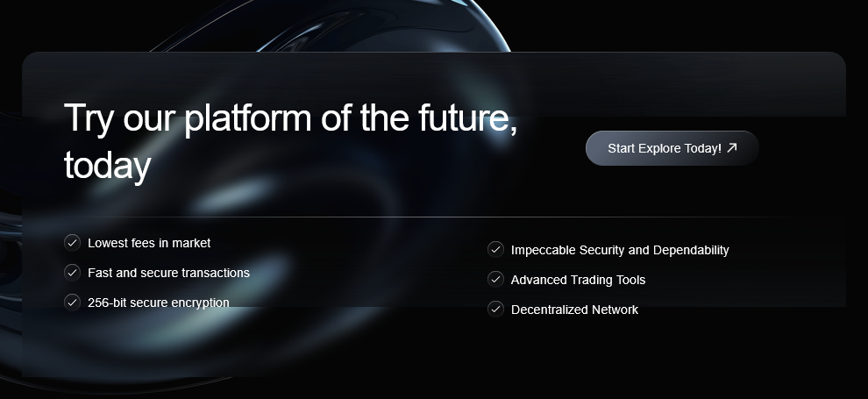Click the Advanced Trading Tools text
The width and height of the screenshot is (868, 399).
(x=578, y=280)
